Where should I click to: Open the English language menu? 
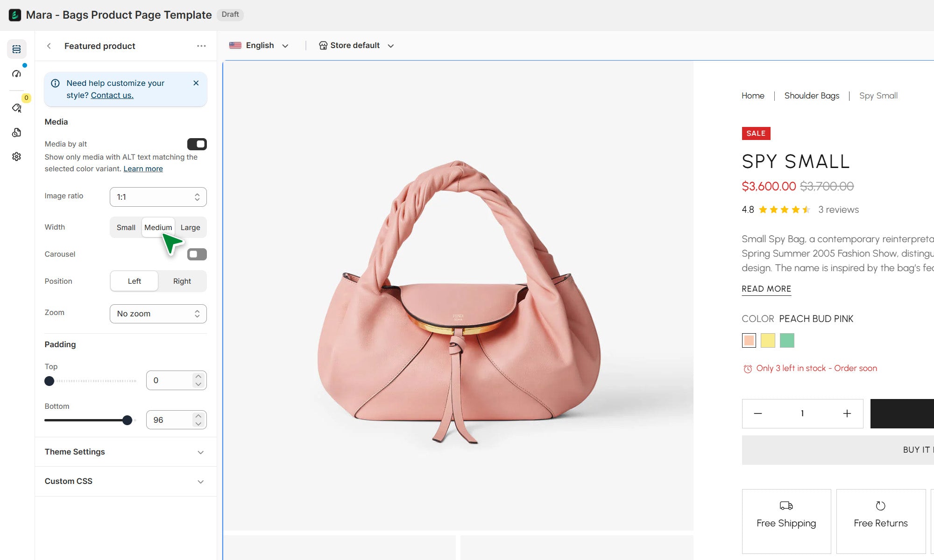pyautogui.click(x=259, y=46)
